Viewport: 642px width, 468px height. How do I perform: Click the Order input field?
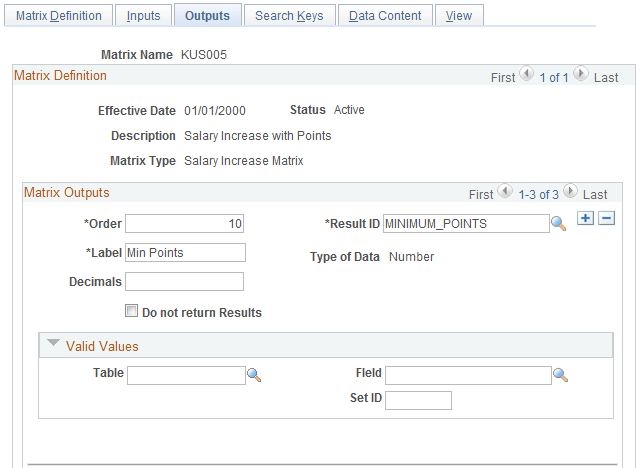184,224
